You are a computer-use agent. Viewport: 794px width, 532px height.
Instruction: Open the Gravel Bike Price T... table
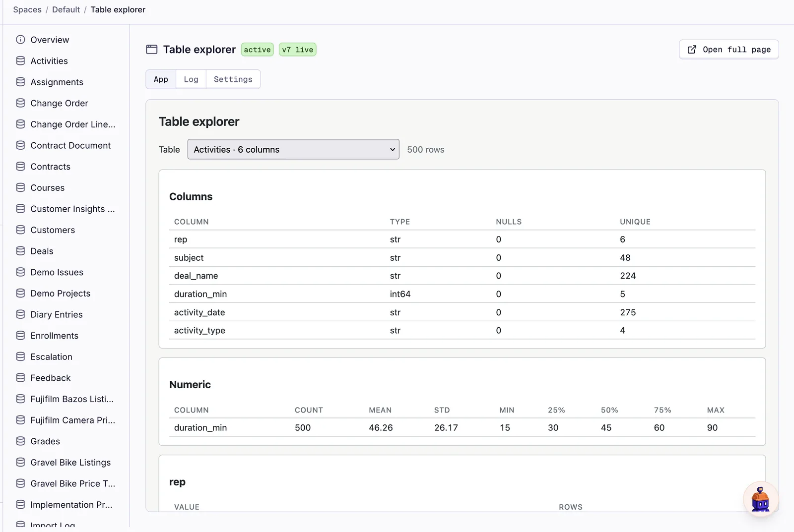coord(73,483)
